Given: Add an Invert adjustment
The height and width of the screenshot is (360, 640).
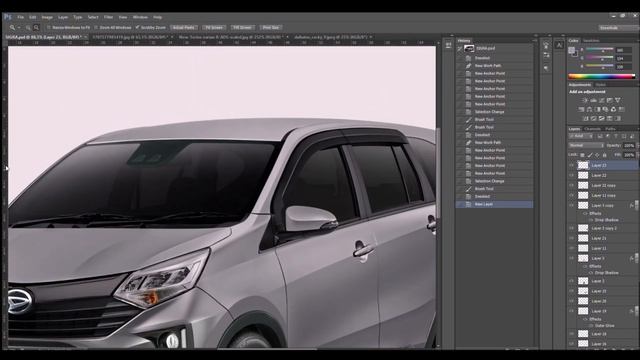Looking at the screenshot, I should point(585,118).
